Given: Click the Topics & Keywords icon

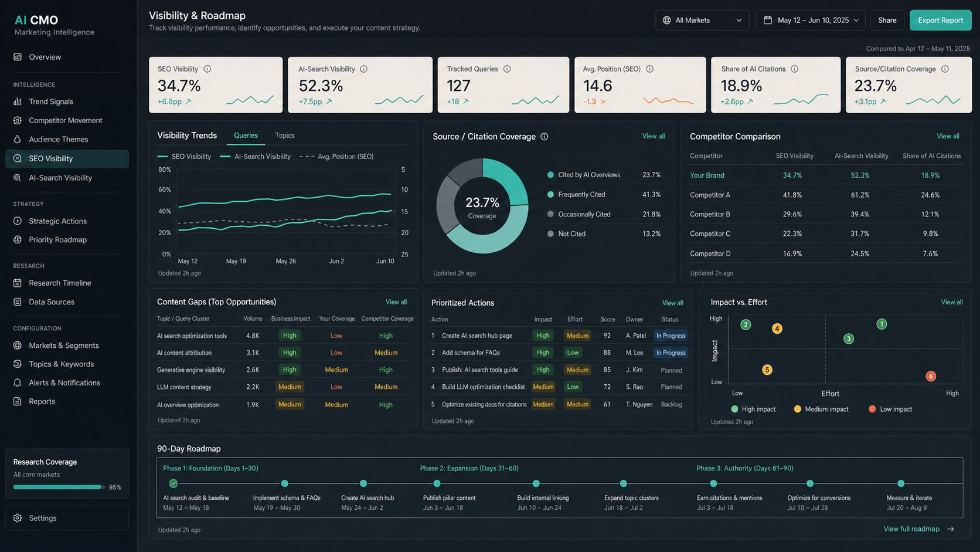Looking at the screenshot, I should pos(18,364).
